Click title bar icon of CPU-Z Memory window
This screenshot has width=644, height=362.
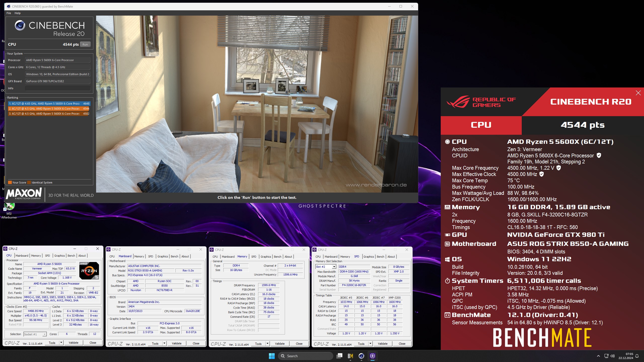pos(212,250)
